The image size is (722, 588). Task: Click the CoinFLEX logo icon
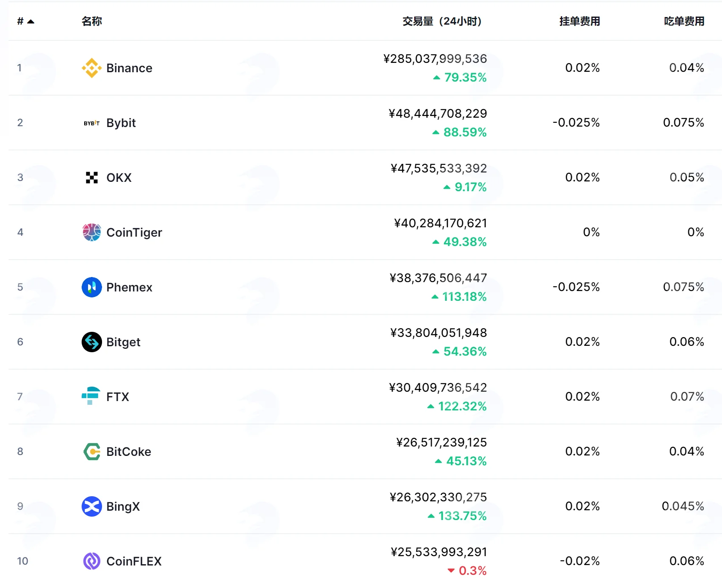[91, 561]
